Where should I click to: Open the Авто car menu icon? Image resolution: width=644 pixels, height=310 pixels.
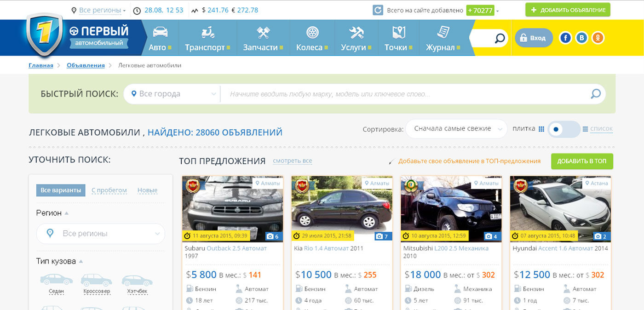tap(160, 32)
